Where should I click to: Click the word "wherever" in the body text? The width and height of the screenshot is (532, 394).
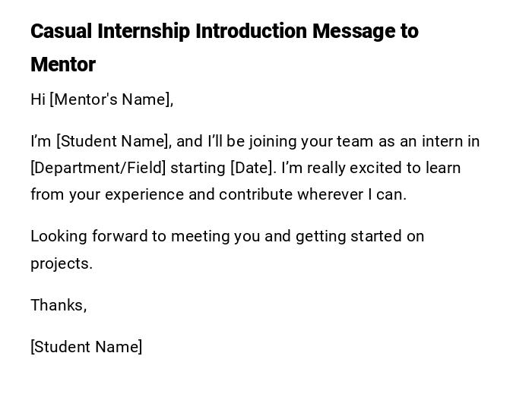[x=331, y=194]
